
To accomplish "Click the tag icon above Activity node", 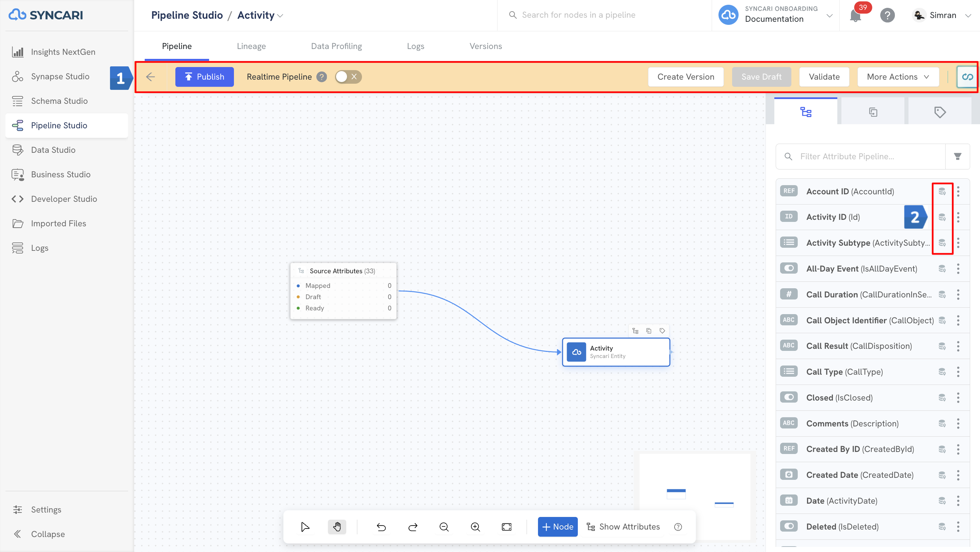I will [x=662, y=331].
